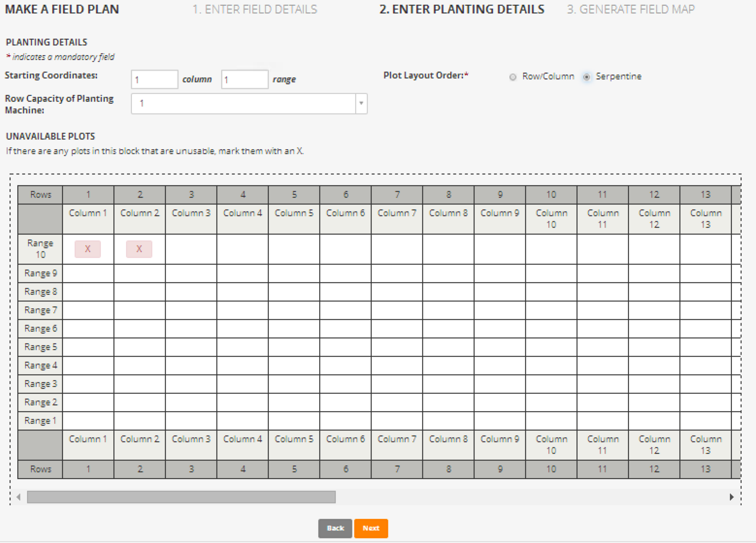Select the Serpentine layout radio button
Viewport: 756px width, 543px height.
(587, 77)
